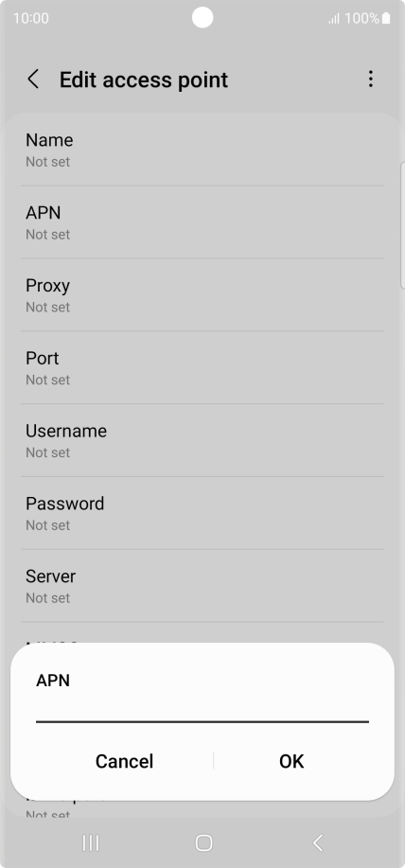Screen dimensions: 405x868
Task: Tap the signal strength icon
Action: [334, 19]
